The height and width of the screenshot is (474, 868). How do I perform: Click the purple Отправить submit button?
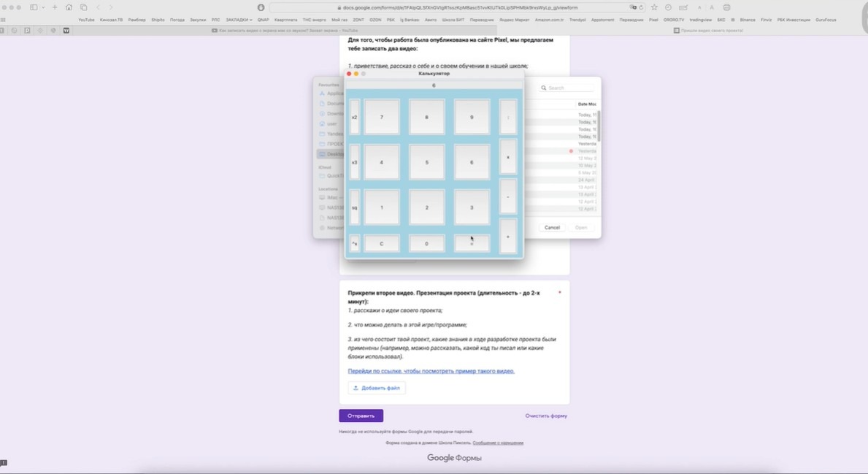361,416
